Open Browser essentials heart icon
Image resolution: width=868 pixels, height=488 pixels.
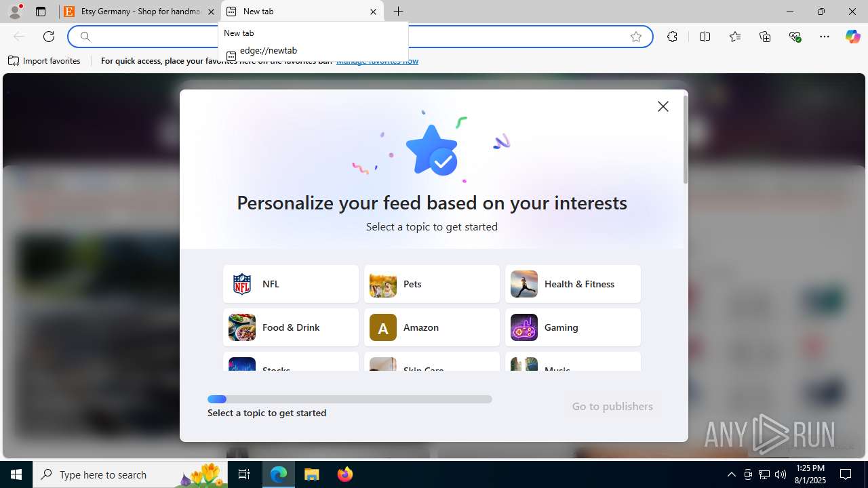click(x=795, y=37)
